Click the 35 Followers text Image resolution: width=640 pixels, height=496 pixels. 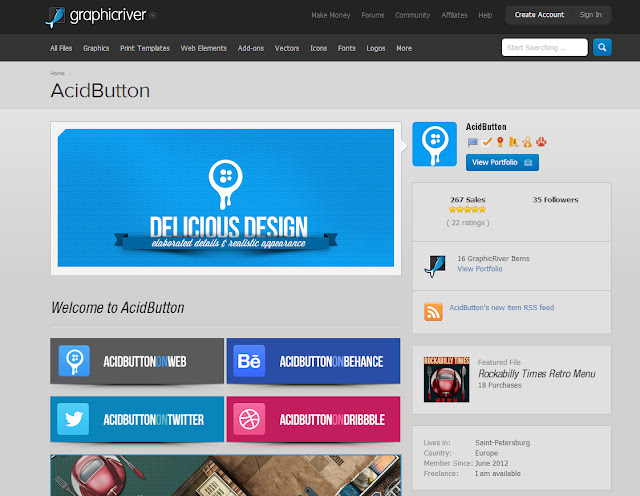point(555,200)
